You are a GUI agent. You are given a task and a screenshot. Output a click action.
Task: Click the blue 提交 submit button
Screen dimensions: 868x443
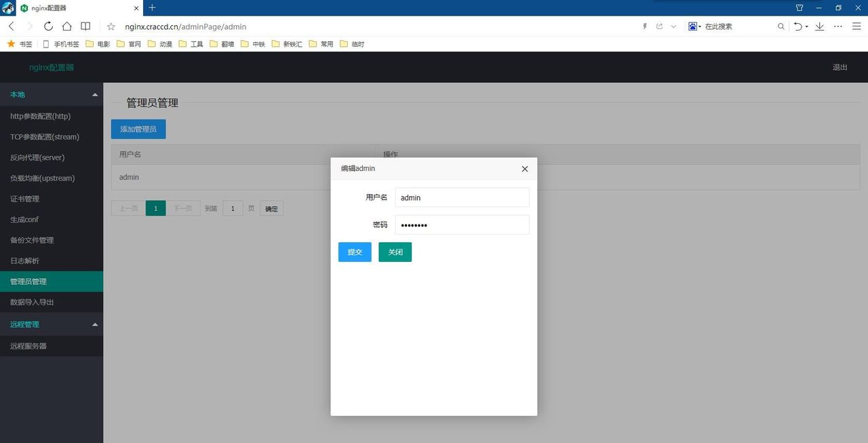pos(355,252)
